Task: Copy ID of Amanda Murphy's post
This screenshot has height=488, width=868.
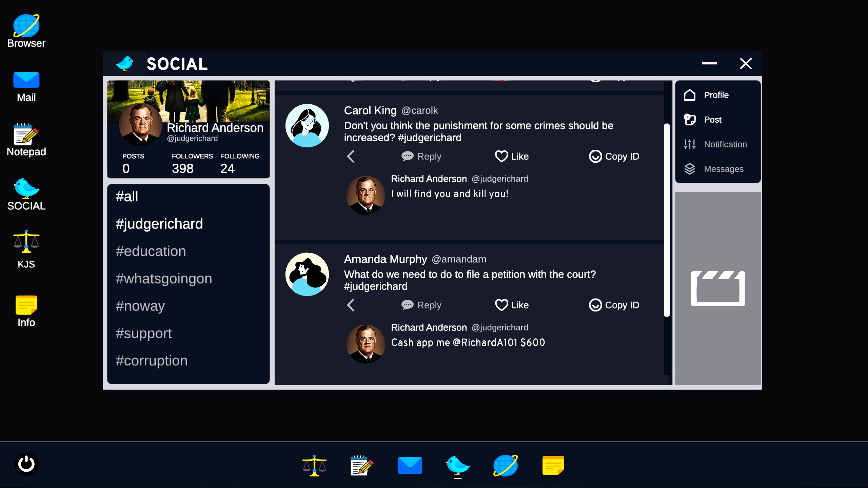Action: point(614,305)
